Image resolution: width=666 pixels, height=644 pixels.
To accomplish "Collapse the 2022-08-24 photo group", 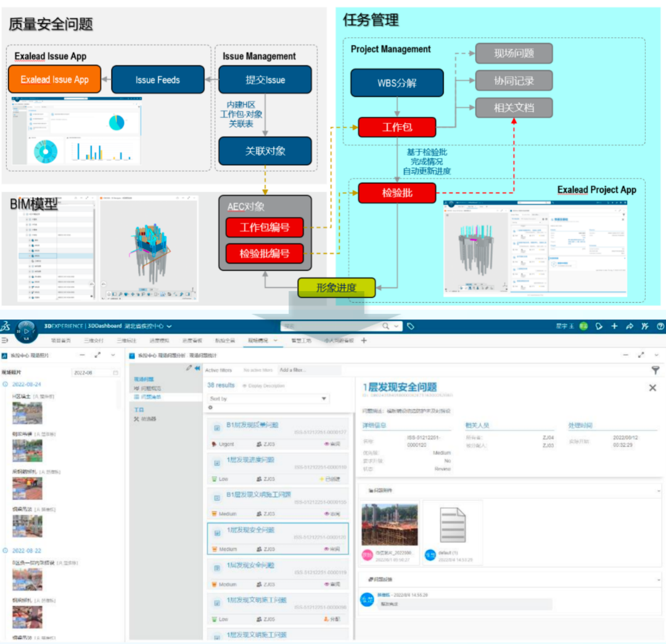I will [5, 384].
